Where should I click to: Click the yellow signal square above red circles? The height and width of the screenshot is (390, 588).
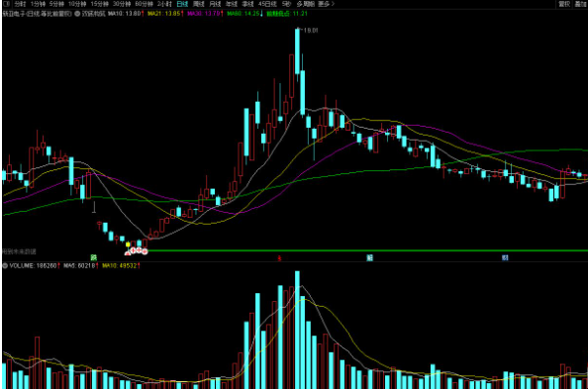128,244
